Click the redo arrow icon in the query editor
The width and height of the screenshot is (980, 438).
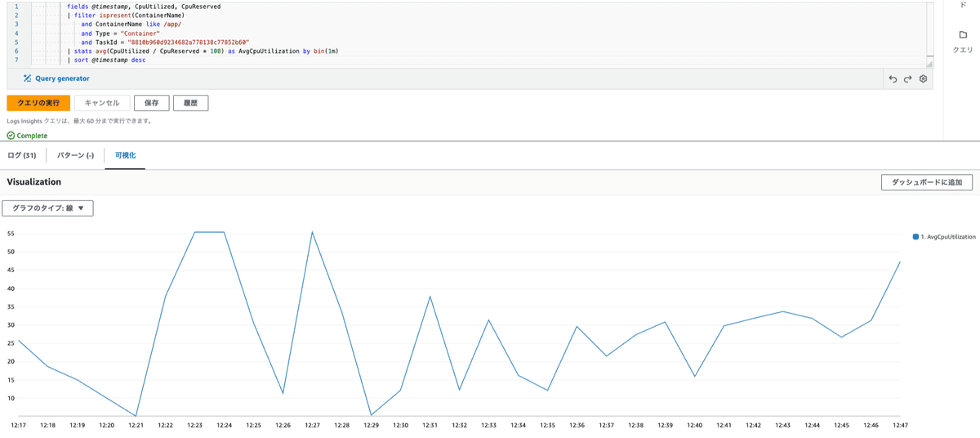pos(907,79)
